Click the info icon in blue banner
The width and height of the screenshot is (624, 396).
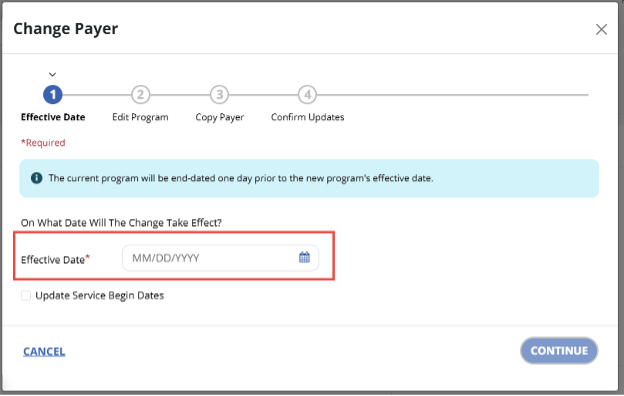[x=37, y=178]
